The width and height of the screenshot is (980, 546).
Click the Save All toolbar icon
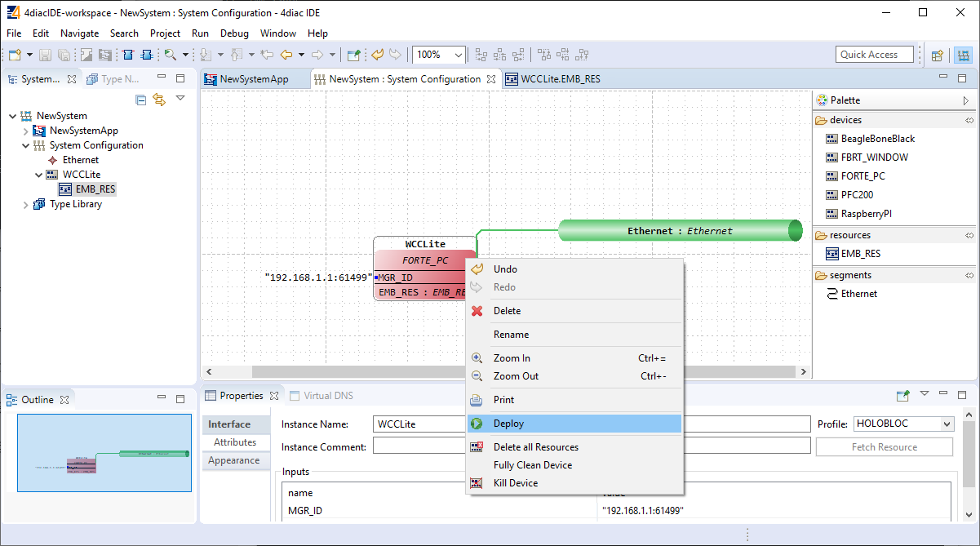(63, 55)
